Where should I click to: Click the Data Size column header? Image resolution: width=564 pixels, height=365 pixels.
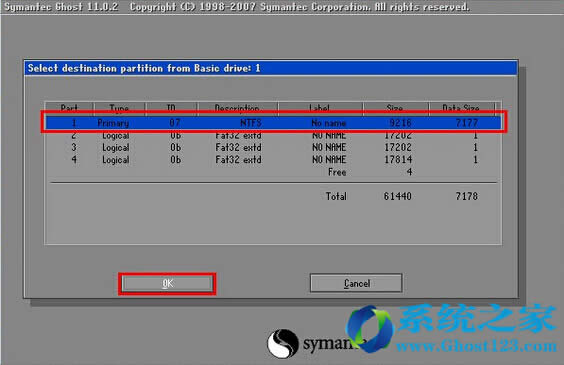pyautogui.click(x=461, y=108)
